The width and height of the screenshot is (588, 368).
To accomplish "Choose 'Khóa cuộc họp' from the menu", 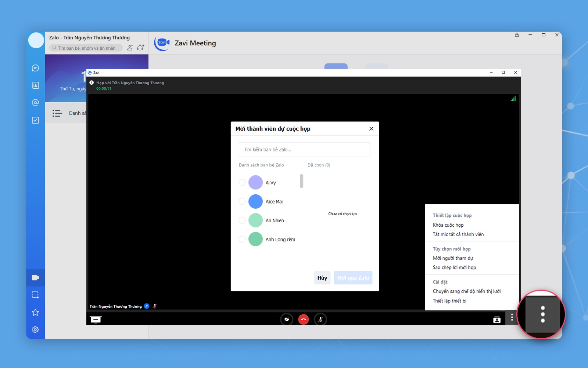I will 448,225.
